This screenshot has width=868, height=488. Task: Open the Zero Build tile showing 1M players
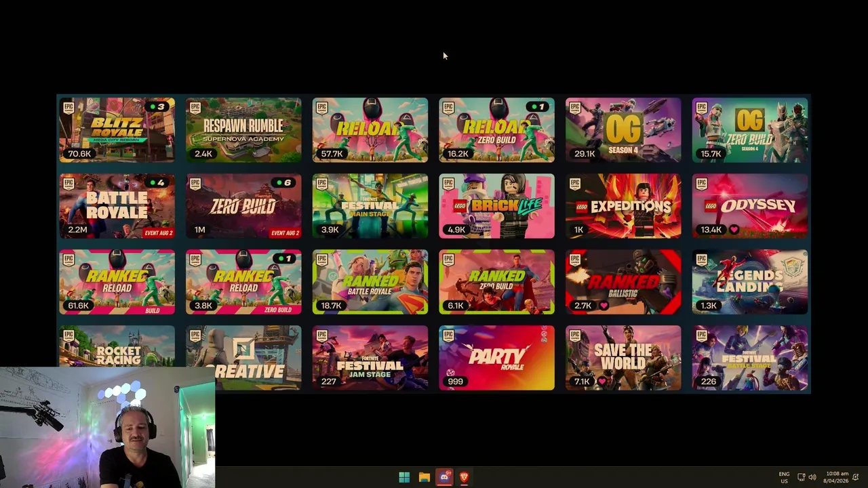(243, 206)
